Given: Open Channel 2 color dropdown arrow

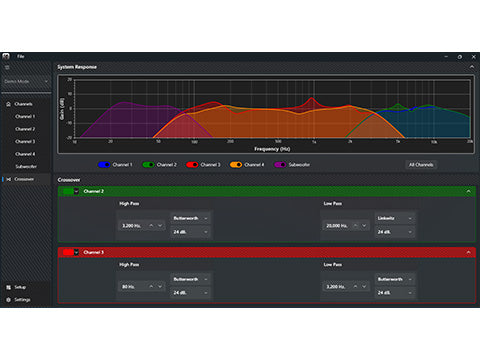Looking at the screenshot, I should [x=76, y=191].
